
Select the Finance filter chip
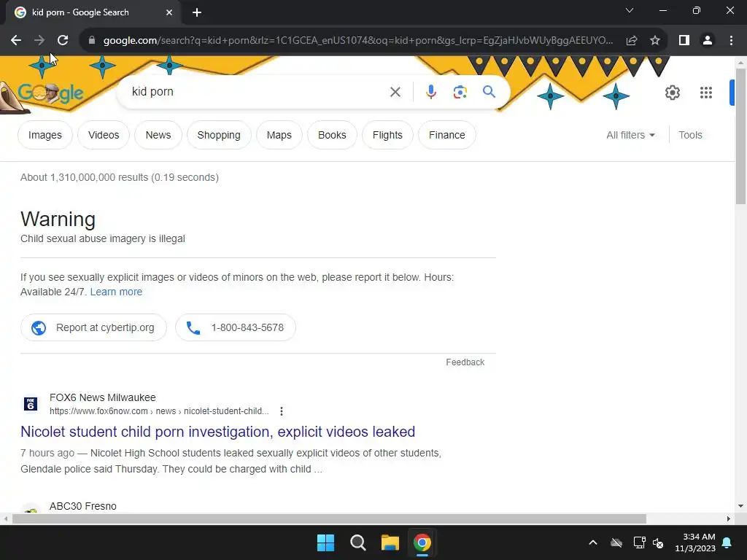point(447,135)
